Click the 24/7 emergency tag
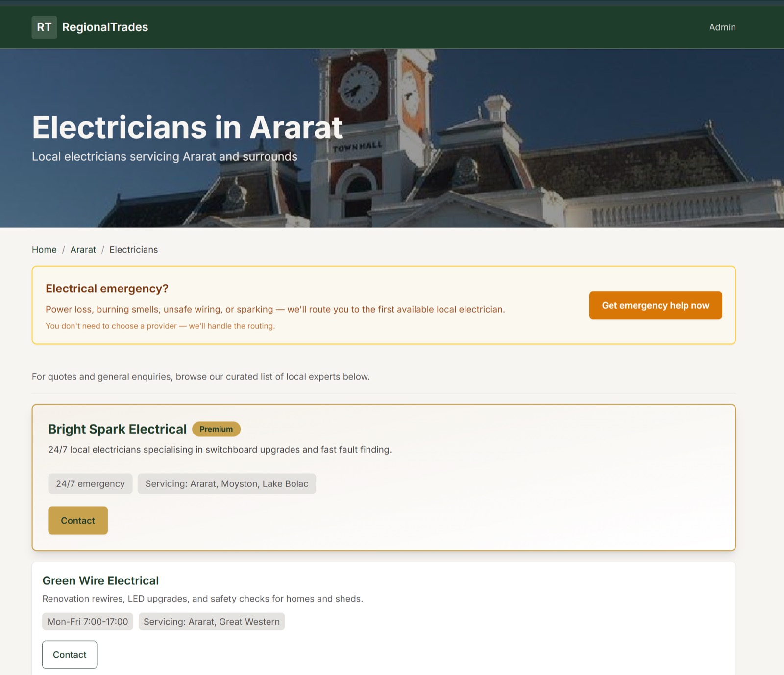 90,484
